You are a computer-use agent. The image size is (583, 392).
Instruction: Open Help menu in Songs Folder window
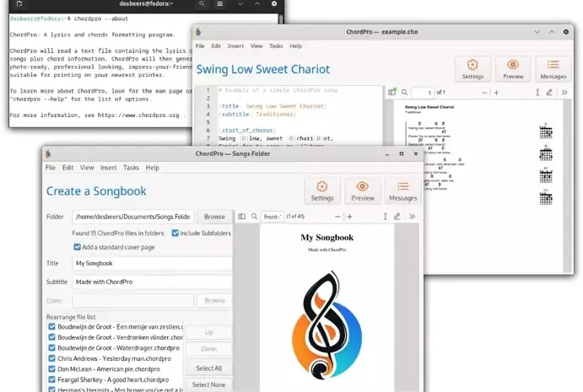coord(153,168)
